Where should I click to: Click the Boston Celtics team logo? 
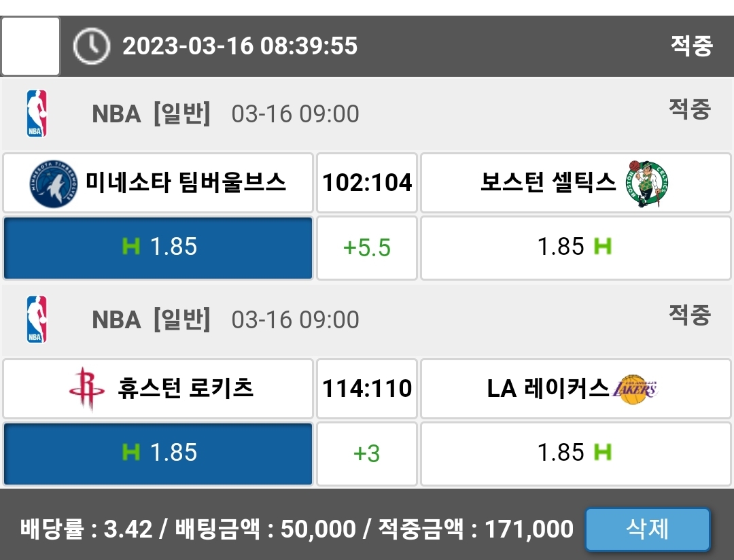point(646,183)
